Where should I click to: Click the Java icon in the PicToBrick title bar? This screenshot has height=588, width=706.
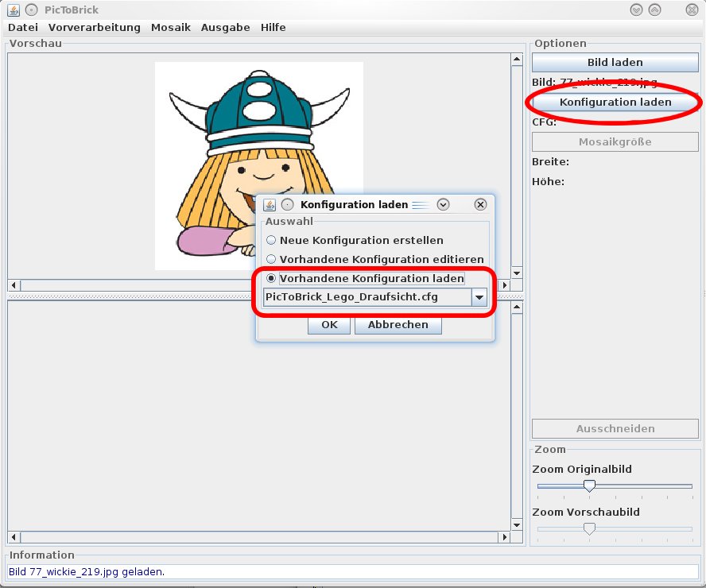pyautogui.click(x=14, y=10)
